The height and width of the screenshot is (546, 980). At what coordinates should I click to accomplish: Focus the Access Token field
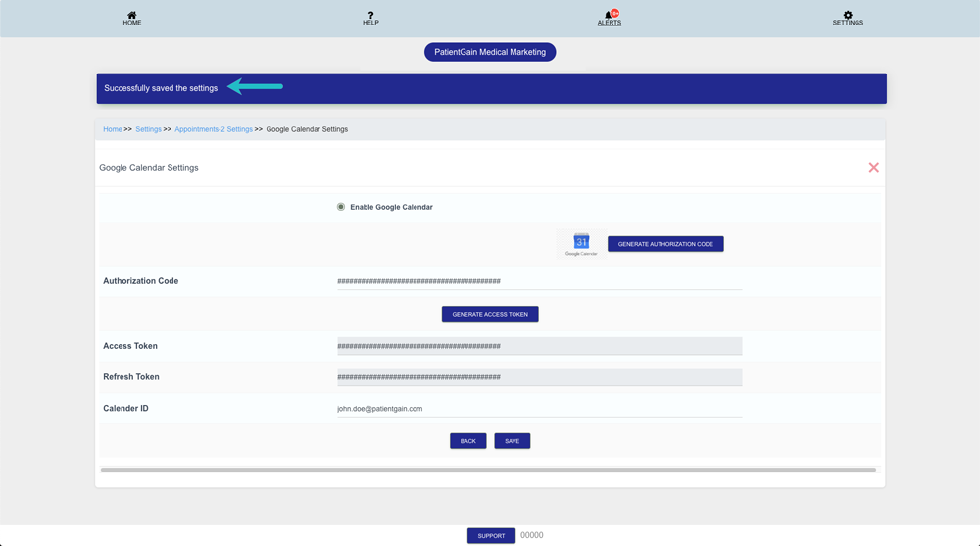[539, 346]
